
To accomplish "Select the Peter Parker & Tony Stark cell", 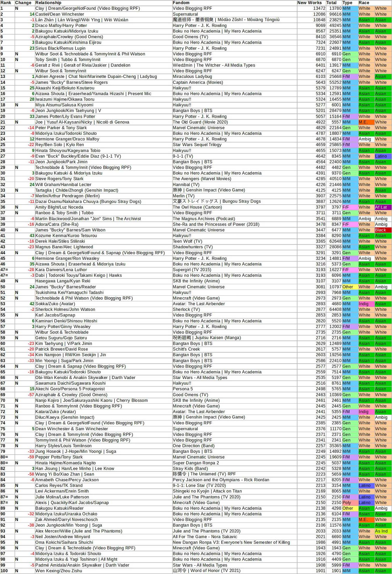I will [103, 128].
